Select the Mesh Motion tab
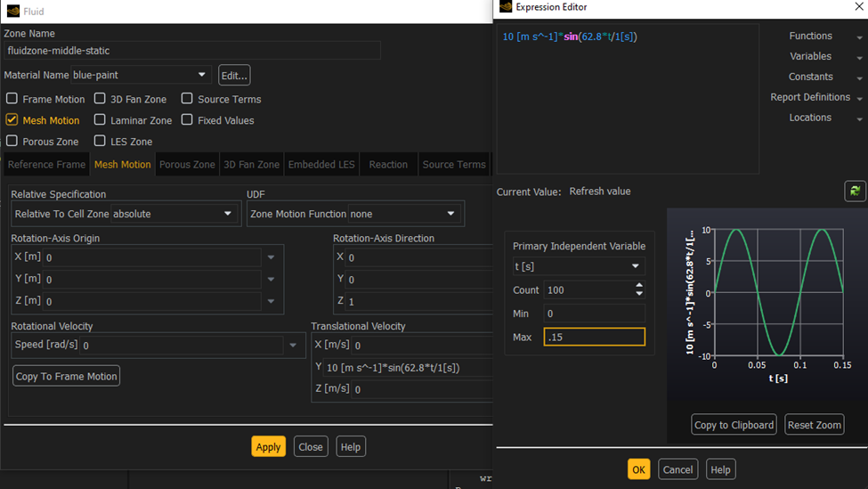The width and height of the screenshot is (868, 489). [122, 165]
